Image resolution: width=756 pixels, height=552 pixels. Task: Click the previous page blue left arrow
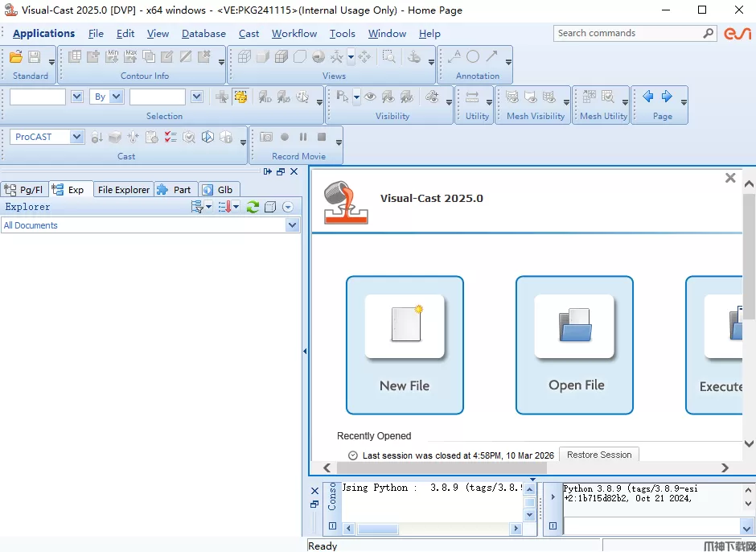coord(648,97)
